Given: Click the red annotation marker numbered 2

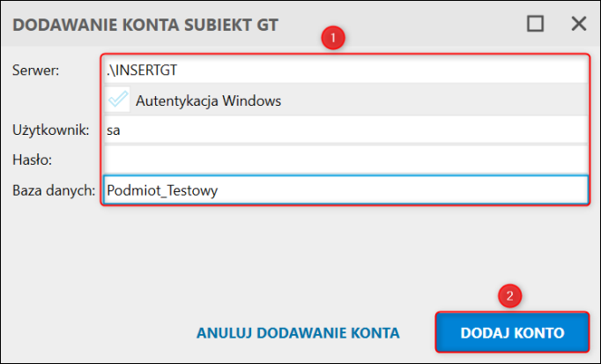Looking at the screenshot, I should [509, 296].
